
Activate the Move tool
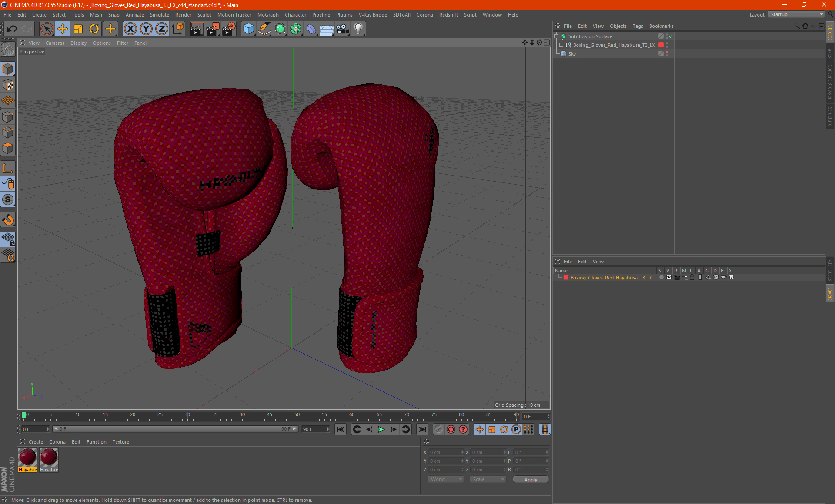[x=63, y=29]
